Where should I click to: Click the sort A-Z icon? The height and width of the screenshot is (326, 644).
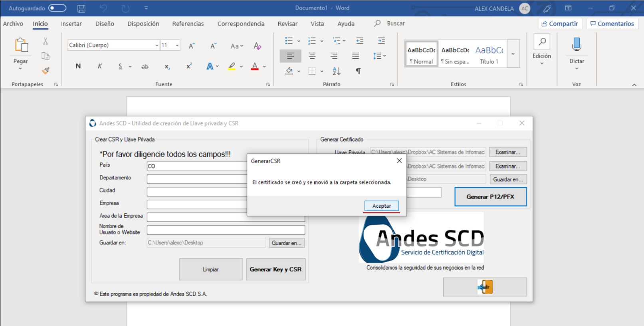click(x=337, y=71)
